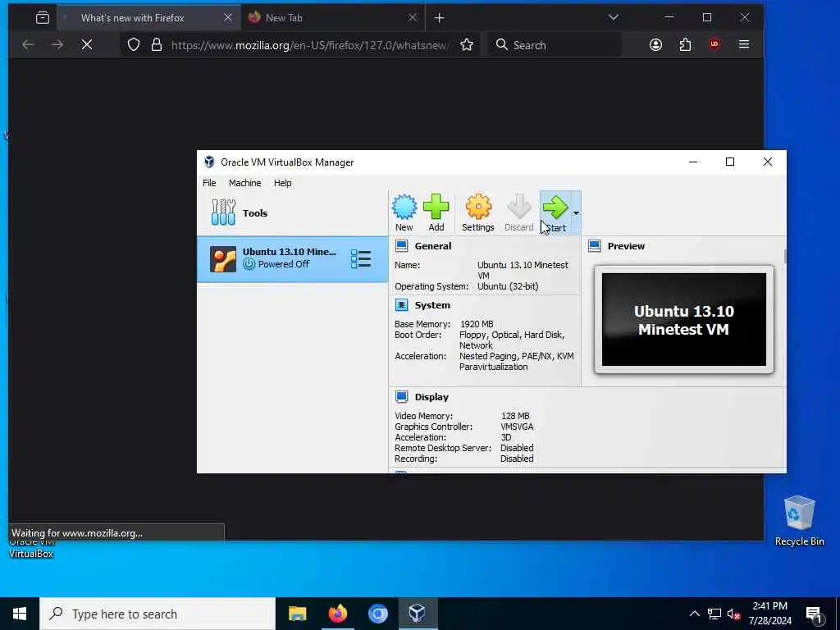Click the Ubuntu VM preview thumbnail
840x630 pixels.
coord(683,320)
